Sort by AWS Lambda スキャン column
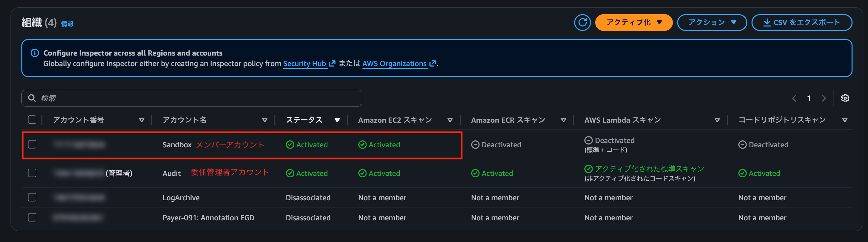 [x=717, y=120]
